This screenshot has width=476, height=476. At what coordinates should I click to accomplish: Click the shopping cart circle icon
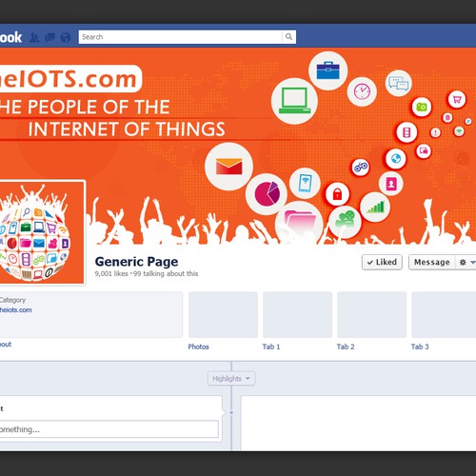(x=457, y=100)
